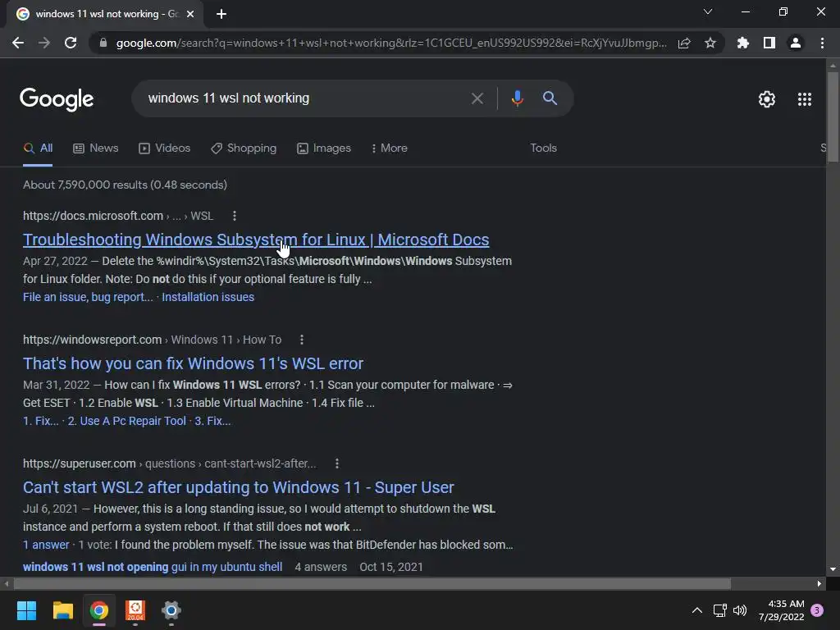Click the horizontal scrollbar thumb
The height and width of the screenshot is (630, 840).
tap(372, 583)
